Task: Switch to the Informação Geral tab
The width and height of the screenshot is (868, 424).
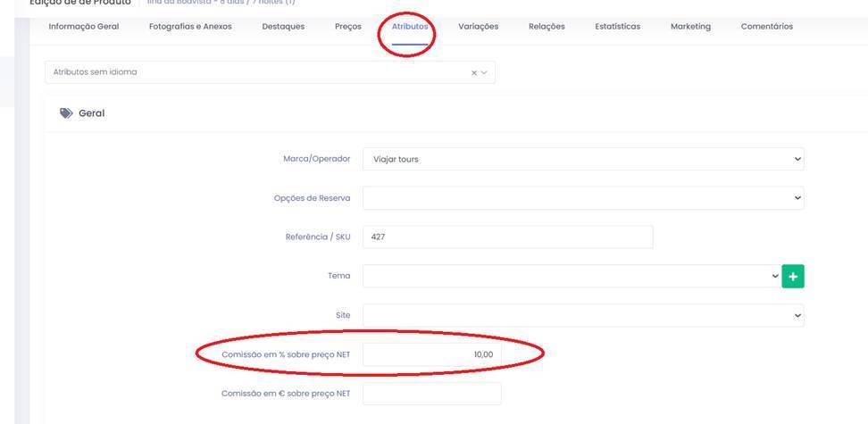Action: 83,27
